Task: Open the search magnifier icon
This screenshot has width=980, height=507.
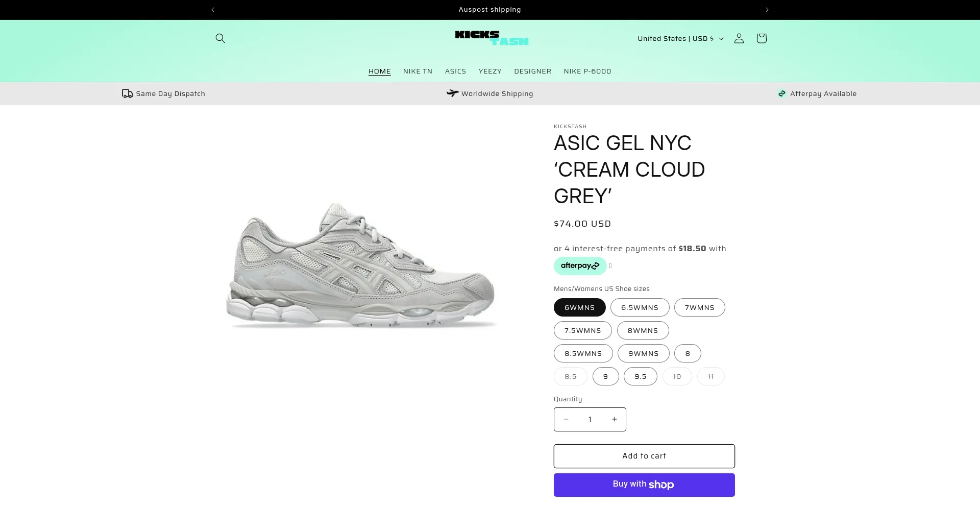Action: [x=220, y=38]
